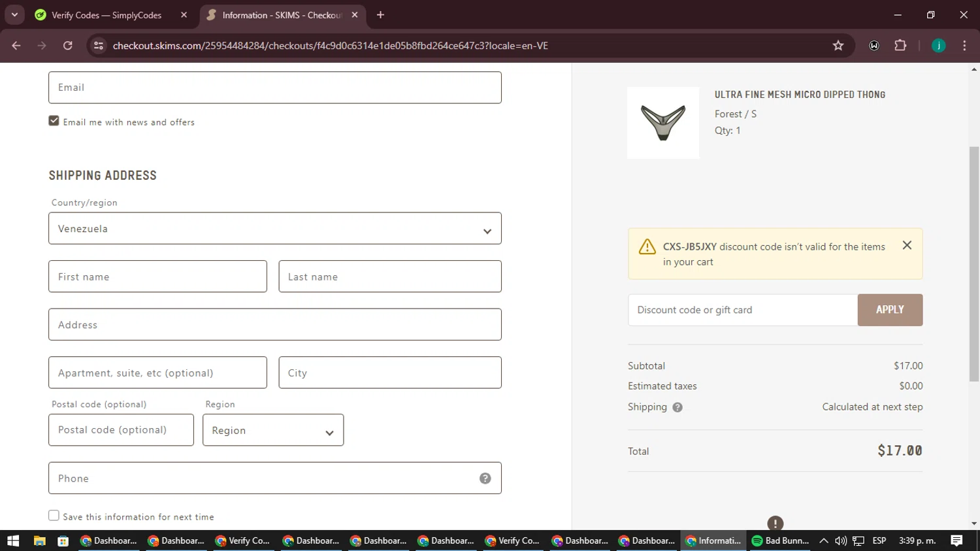Click the Subtotal amount $17.00

pyautogui.click(x=908, y=366)
